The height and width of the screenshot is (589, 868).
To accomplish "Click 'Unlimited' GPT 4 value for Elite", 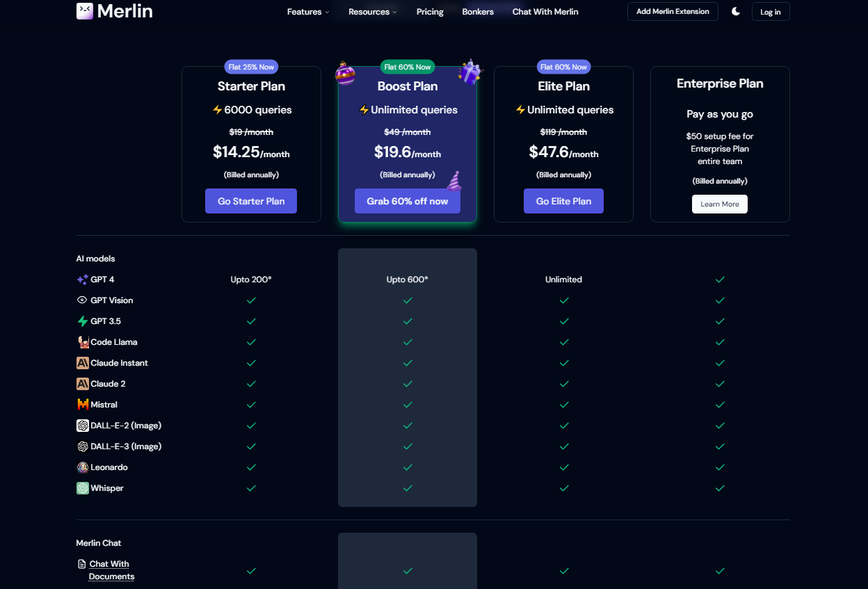I will point(564,280).
